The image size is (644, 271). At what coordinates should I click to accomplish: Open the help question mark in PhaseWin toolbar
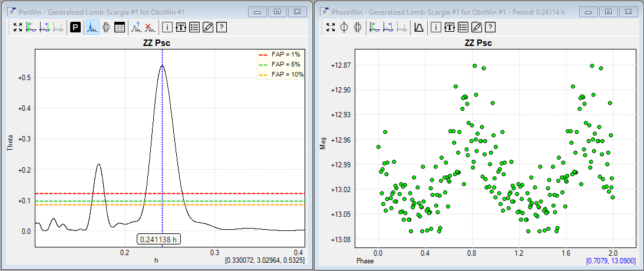[x=490, y=27]
